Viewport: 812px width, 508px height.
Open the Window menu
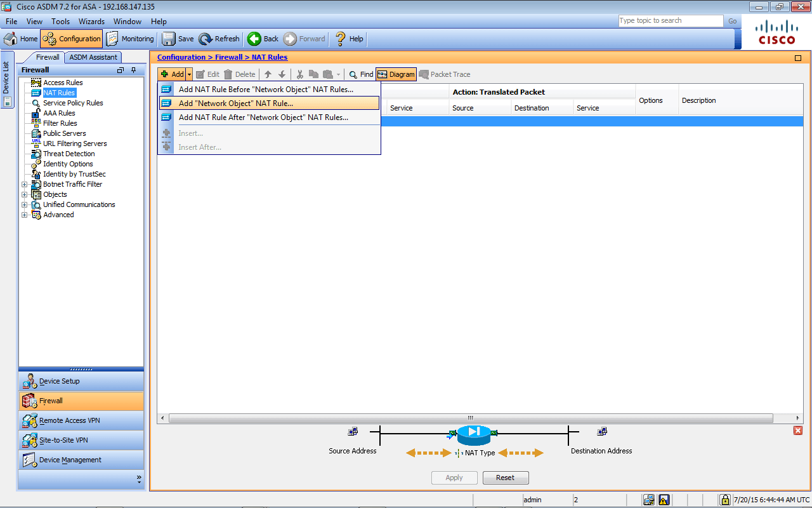point(128,22)
